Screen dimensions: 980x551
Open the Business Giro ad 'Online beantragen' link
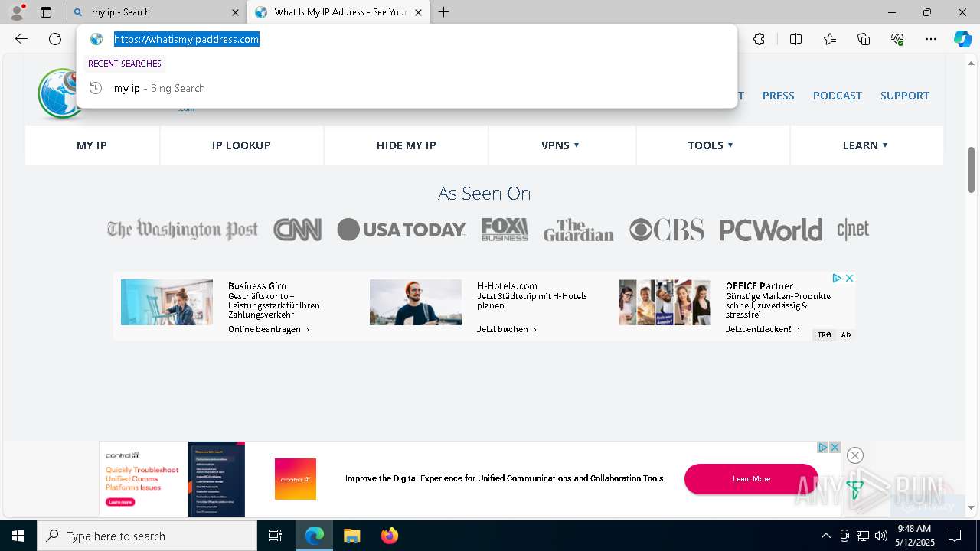click(x=268, y=329)
